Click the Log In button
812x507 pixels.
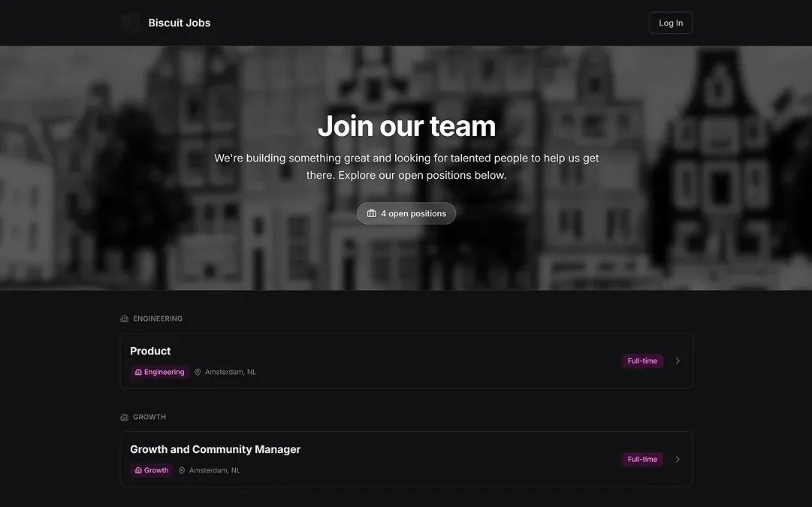coord(670,22)
